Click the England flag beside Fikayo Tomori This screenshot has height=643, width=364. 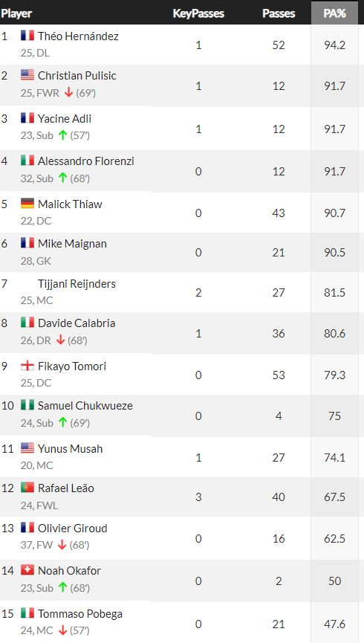point(27,366)
